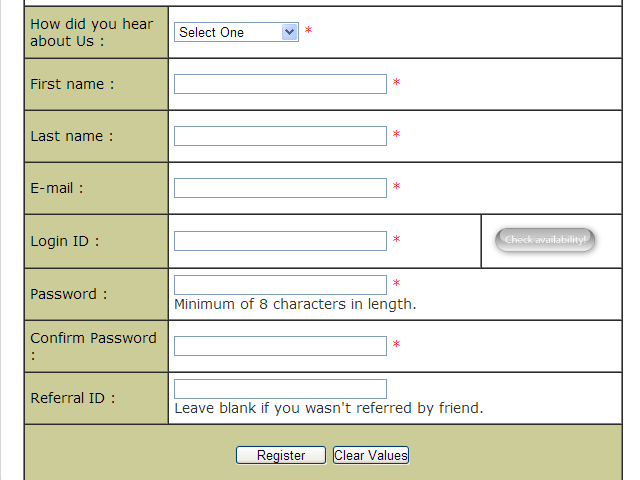Click the "Last name :" label
This screenshot has width=640, height=480.
(72, 136)
